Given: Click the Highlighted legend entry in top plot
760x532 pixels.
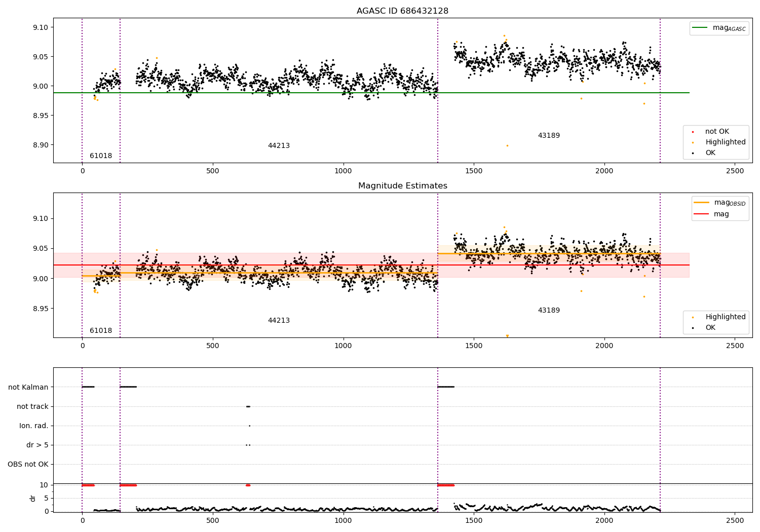Looking at the screenshot, I should (x=716, y=142).
